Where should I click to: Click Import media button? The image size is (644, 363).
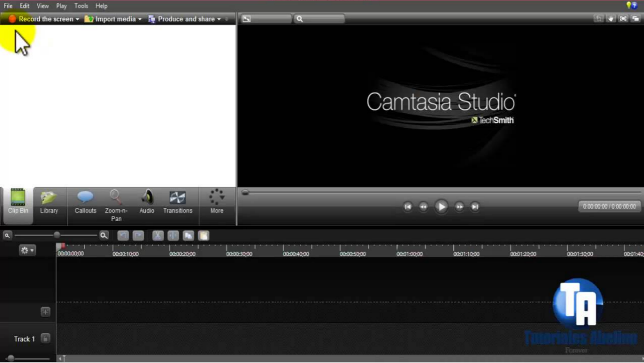tap(111, 19)
